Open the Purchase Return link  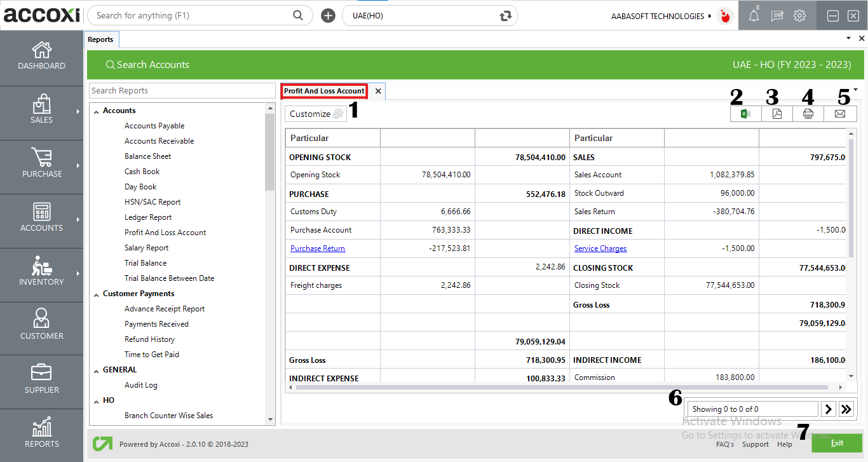coord(317,248)
